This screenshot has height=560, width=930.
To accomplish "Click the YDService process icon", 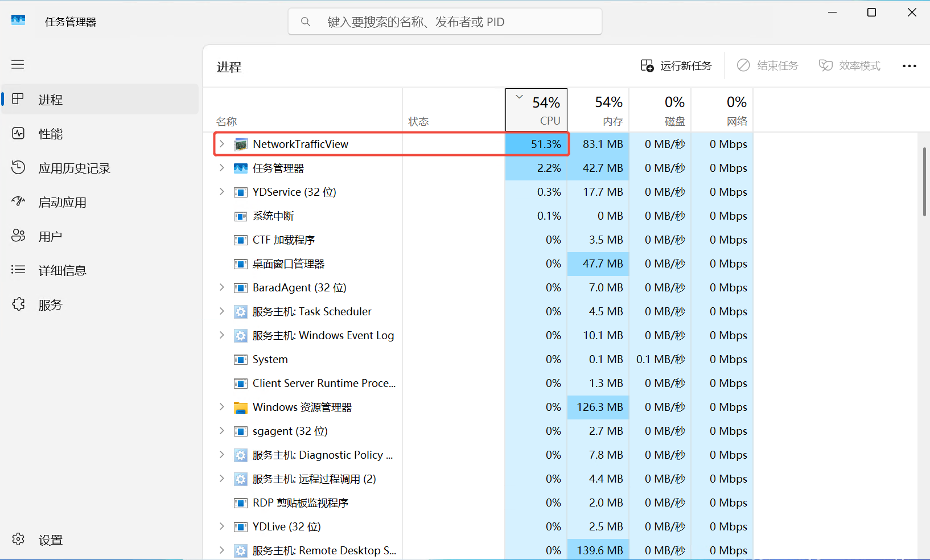I will coord(241,192).
